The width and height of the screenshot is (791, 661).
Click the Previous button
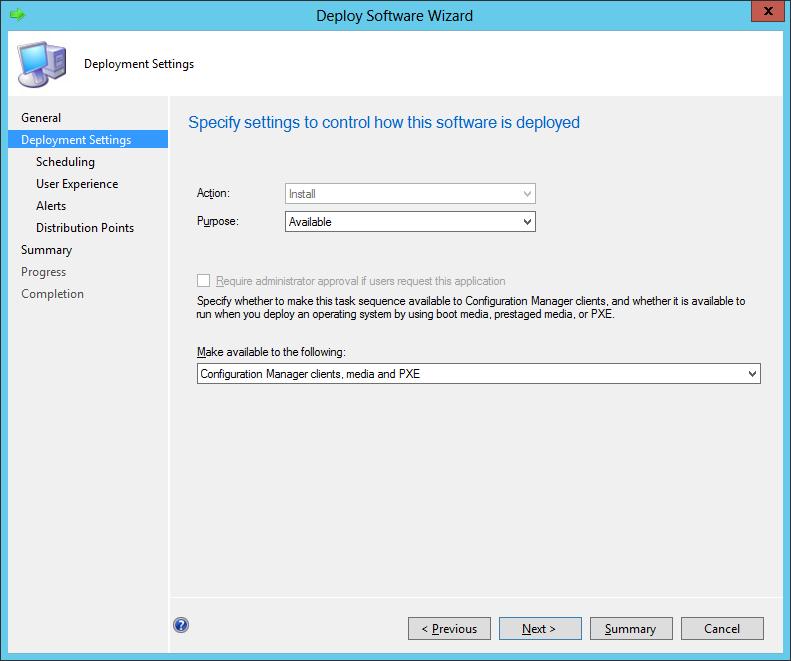coord(449,629)
